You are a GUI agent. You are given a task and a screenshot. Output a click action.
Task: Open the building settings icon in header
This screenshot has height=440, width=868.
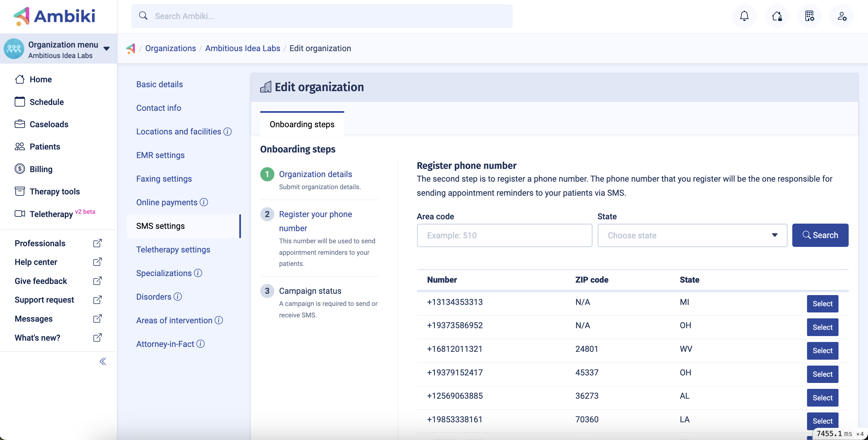pyautogui.click(x=809, y=16)
